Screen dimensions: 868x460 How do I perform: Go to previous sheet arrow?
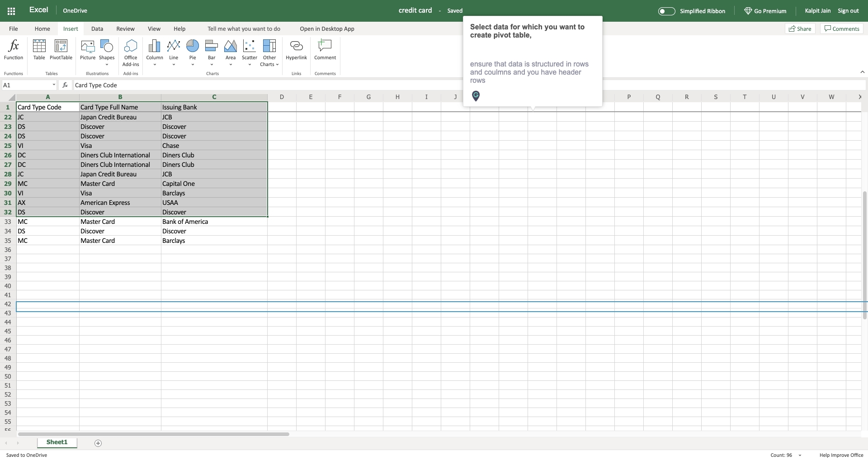click(x=6, y=443)
